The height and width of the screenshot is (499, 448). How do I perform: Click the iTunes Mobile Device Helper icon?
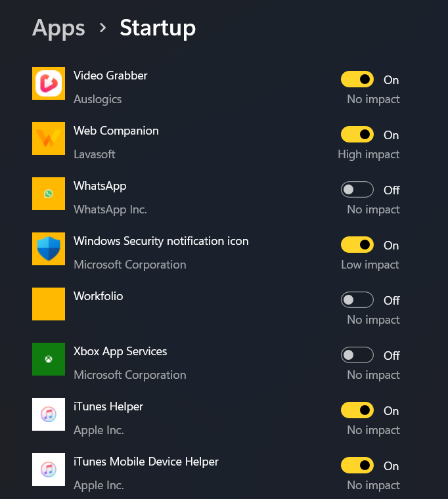pyautogui.click(x=49, y=469)
